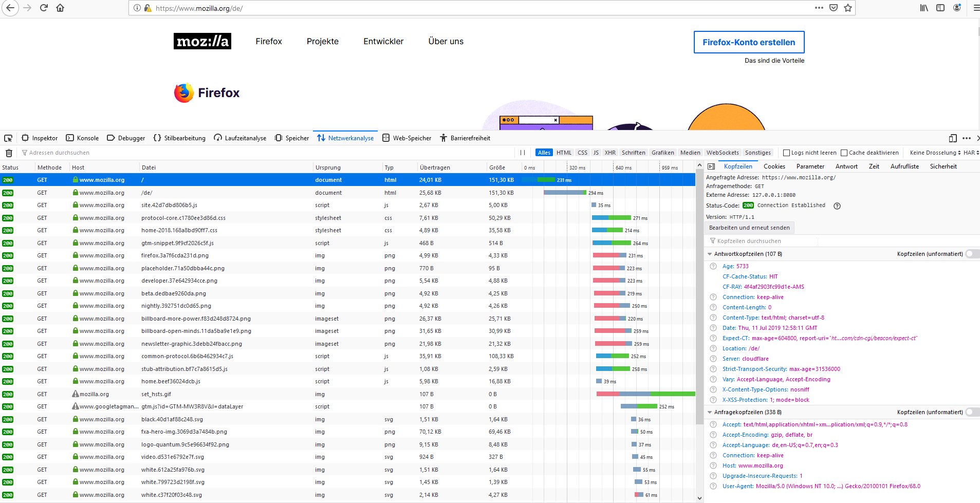Bookmark this page with the star icon
The height and width of the screenshot is (503, 980).
point(848,8)
